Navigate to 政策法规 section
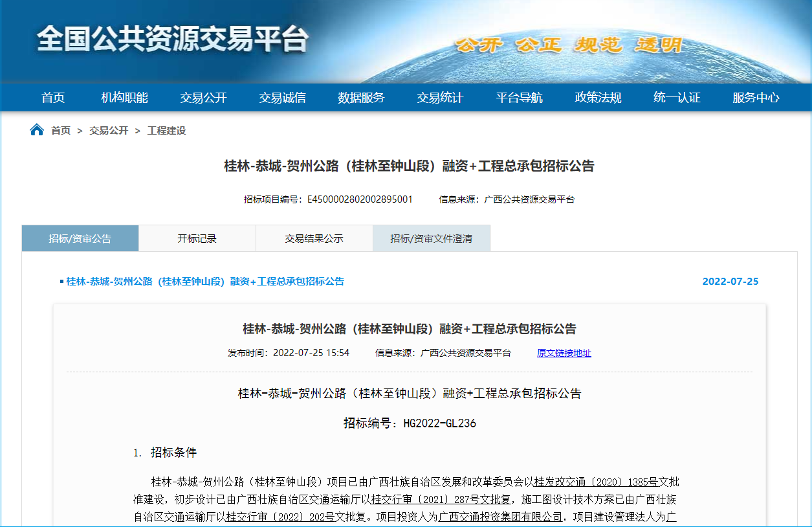Screen dimensions: 812x527 tap(598, 98)
